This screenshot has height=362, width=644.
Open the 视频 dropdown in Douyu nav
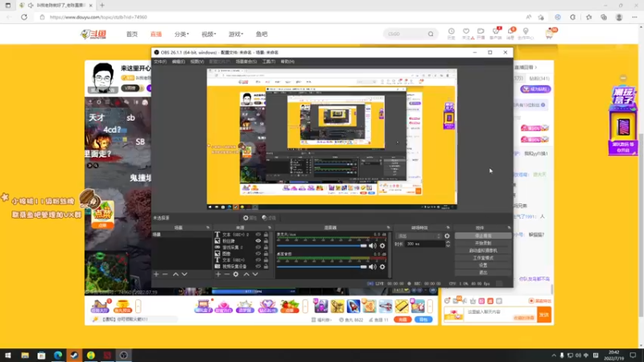(x=208, y=34)
